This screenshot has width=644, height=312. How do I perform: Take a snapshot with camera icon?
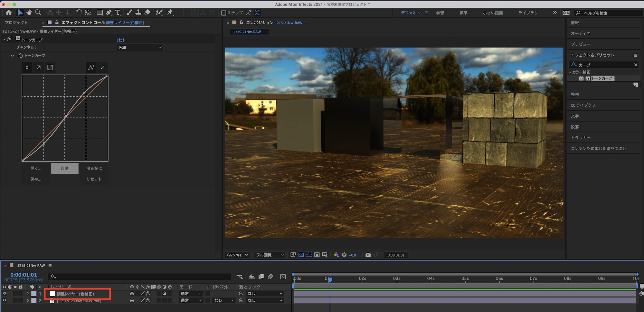click(x=368, y=255)
